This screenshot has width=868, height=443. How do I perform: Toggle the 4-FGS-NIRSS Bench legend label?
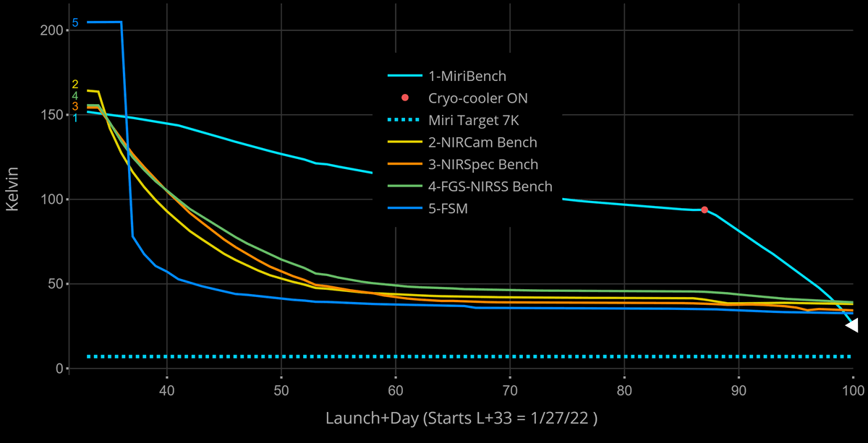490,187
